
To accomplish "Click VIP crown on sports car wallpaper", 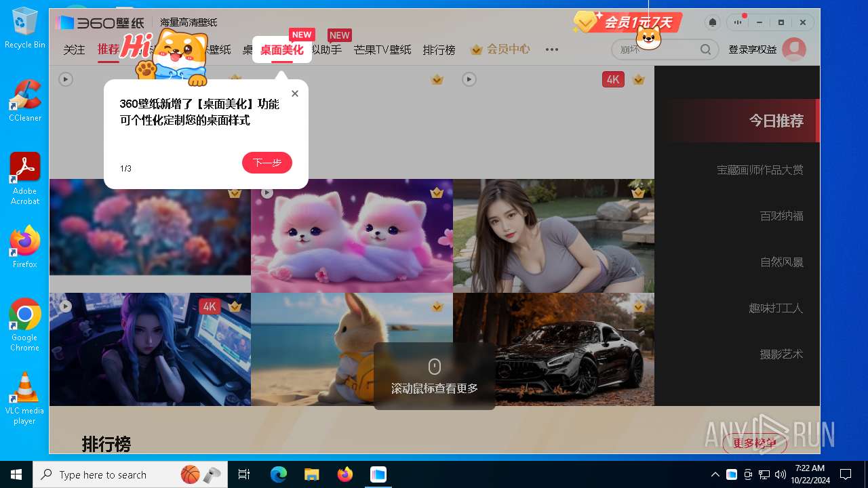I will click(638, 306).
